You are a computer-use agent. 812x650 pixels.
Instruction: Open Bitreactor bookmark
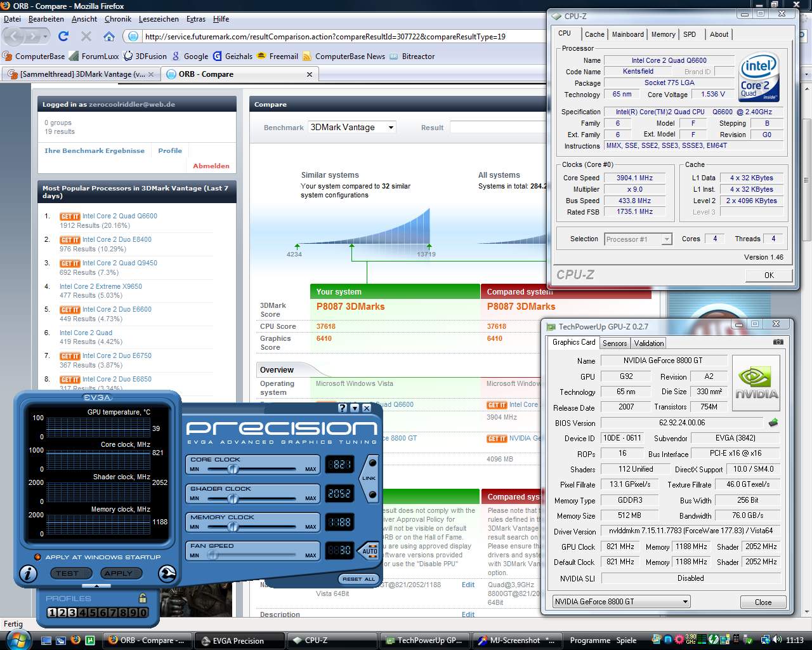412,56
